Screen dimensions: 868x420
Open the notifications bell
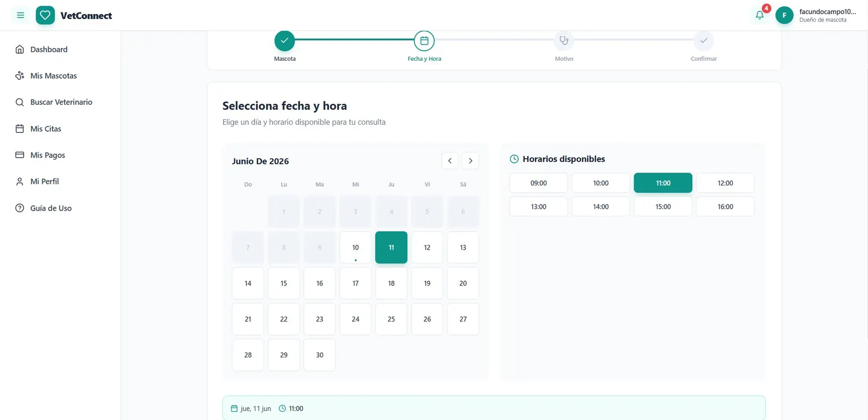[759, 15]
